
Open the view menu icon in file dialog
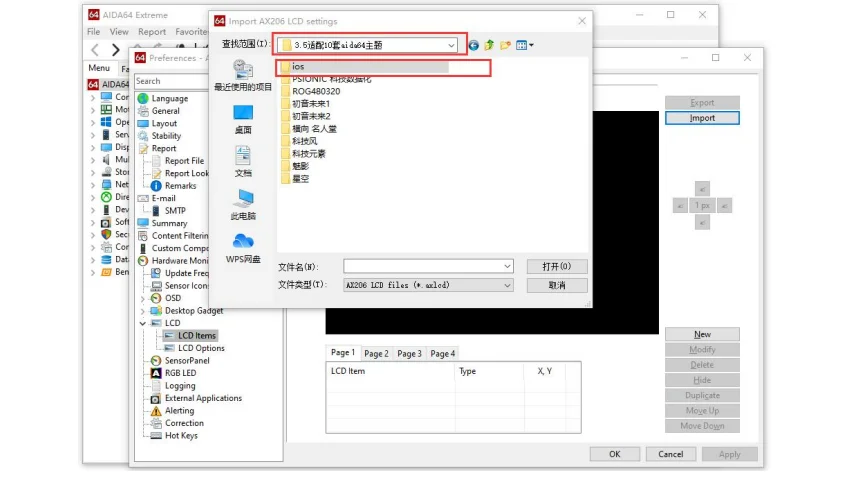pyautogui.click(x=524, y=45)
